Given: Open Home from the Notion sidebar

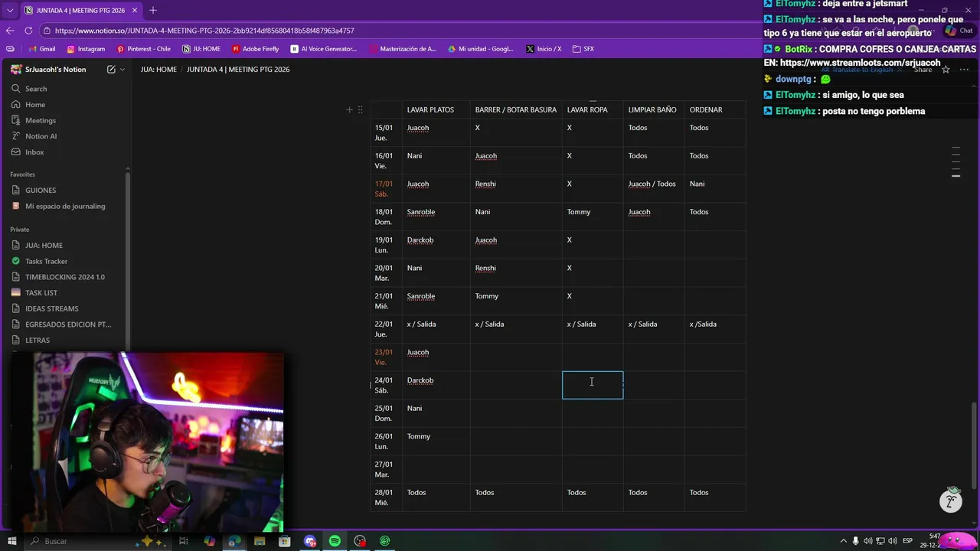Looking at the screenshot, I should pos(34,105).
